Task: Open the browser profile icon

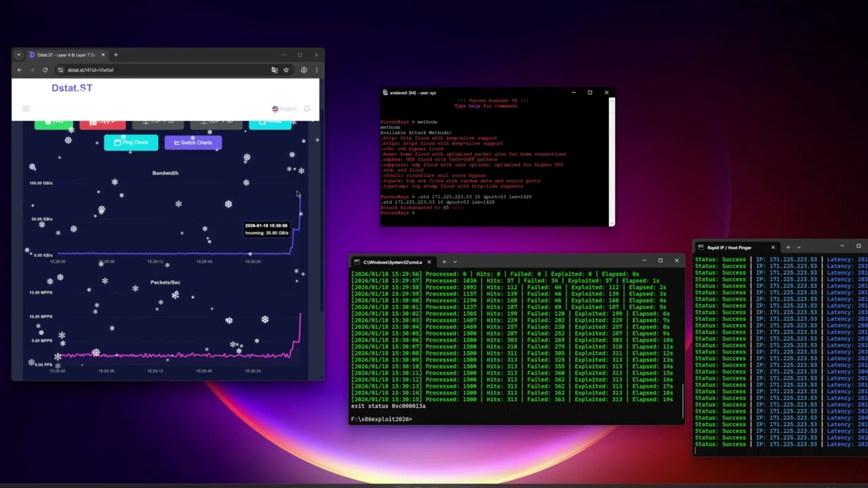Action: tap(304, 70)
